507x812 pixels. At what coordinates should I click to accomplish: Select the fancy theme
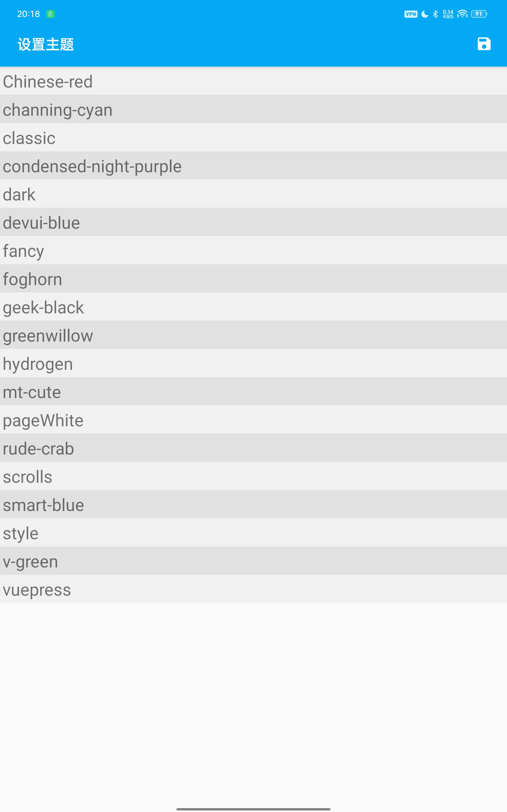[253, 250]
